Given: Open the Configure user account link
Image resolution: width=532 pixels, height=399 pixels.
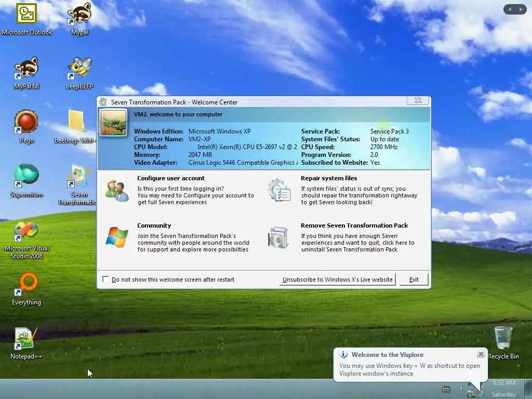Looking at the screenshot, I should pyautogui.click(x=171, y=178).
